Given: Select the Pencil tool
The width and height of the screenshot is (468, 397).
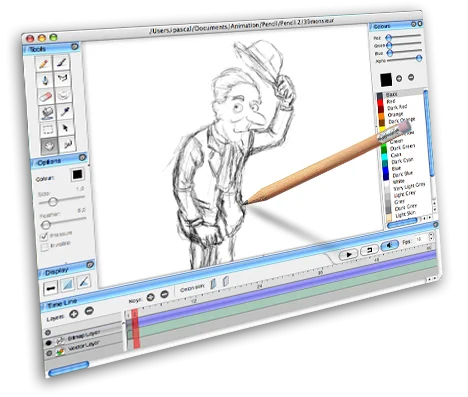Looking at the screenshot, I should (x=44, y=64).
